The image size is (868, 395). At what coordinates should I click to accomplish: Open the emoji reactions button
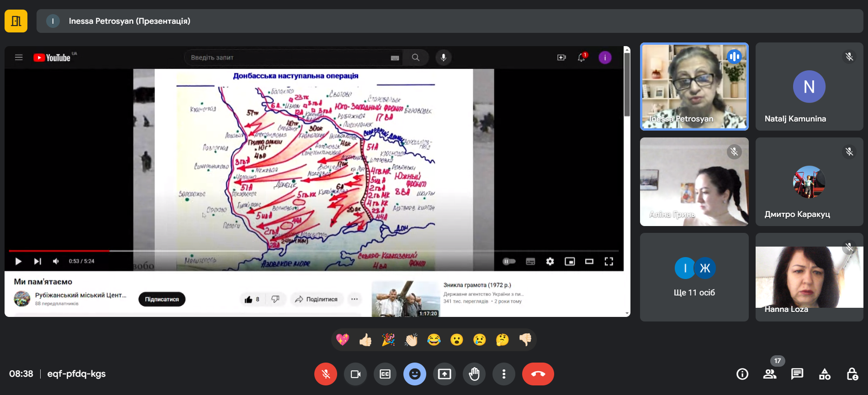pyautogui.click(x=415, y=374)
